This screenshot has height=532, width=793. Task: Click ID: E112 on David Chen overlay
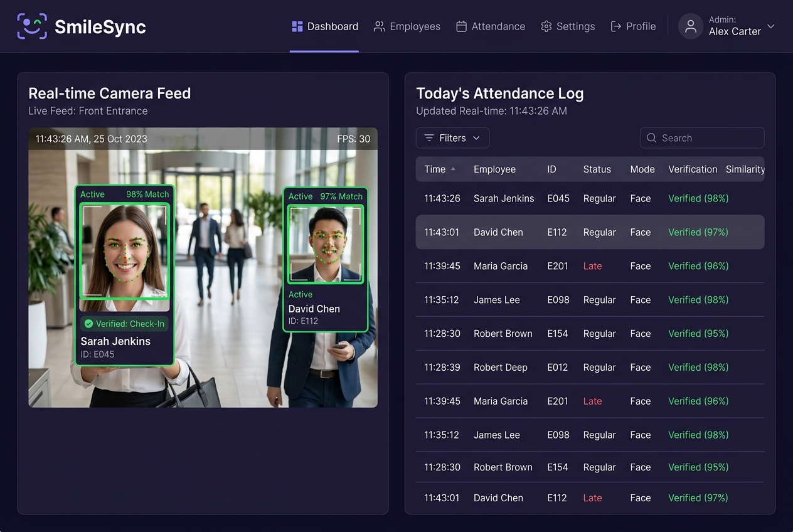(303, 321)
